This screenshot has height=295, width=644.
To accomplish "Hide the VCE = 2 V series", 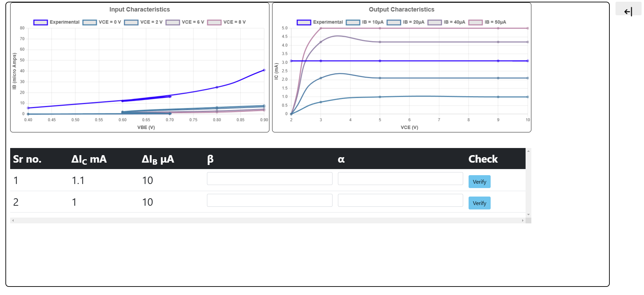I will tap(143, 22).
